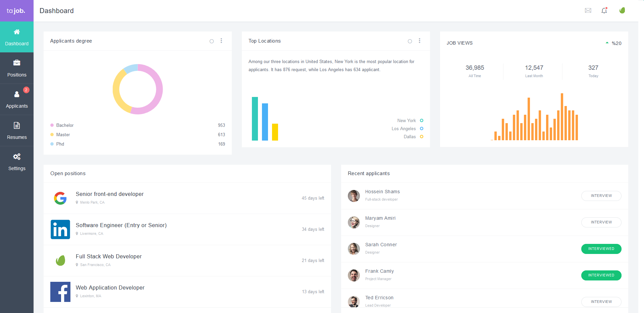Click the Facebook logo for Web Application Developer
The height and width of the screenshot is (313, 644).
60,292
